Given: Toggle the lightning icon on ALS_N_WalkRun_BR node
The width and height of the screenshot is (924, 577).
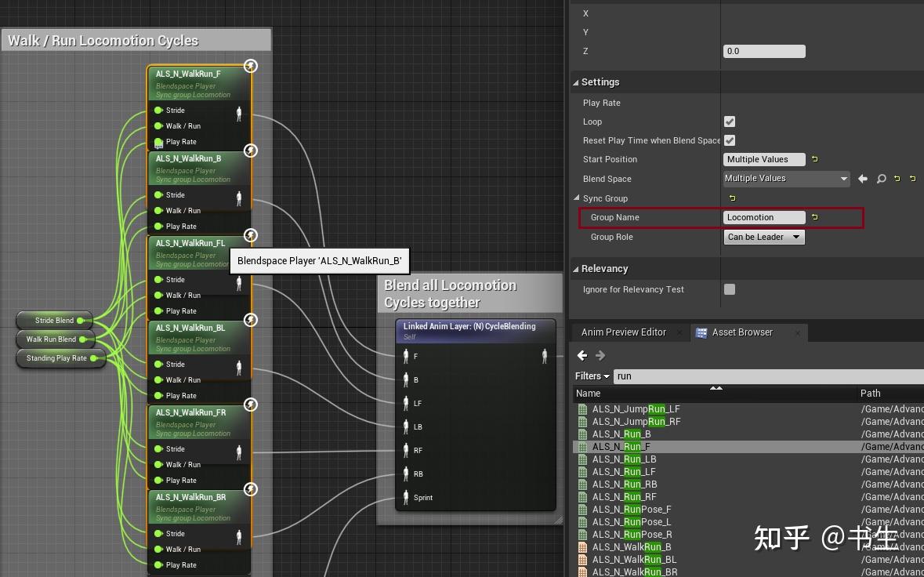Looking at the screenshot, I should tap(250, 489).
